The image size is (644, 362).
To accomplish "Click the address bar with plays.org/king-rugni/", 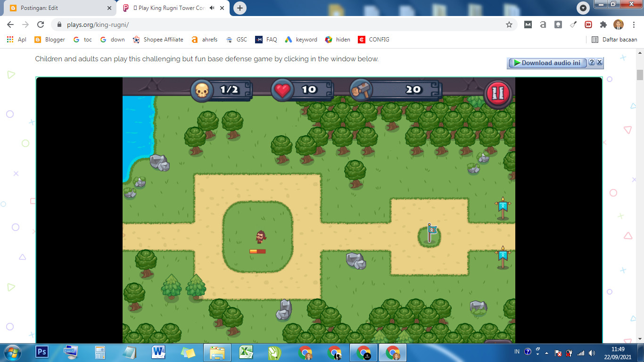I will [x=284, y=25].
